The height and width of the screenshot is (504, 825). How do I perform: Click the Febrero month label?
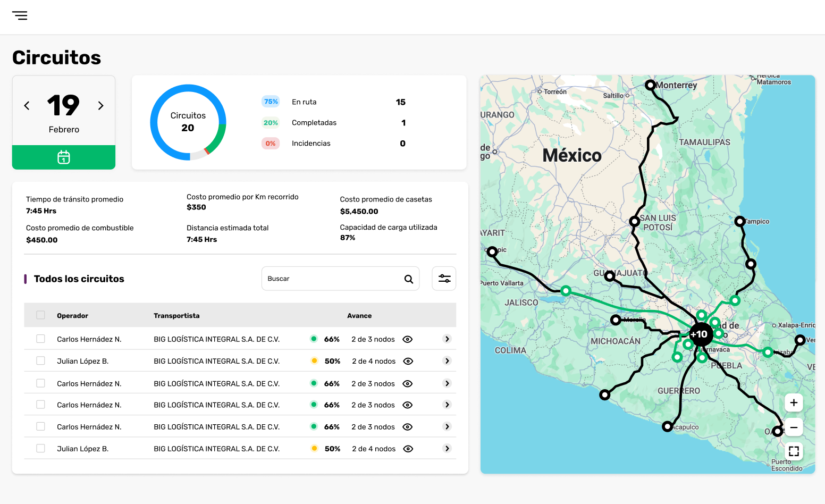click(x=64, y=130)
